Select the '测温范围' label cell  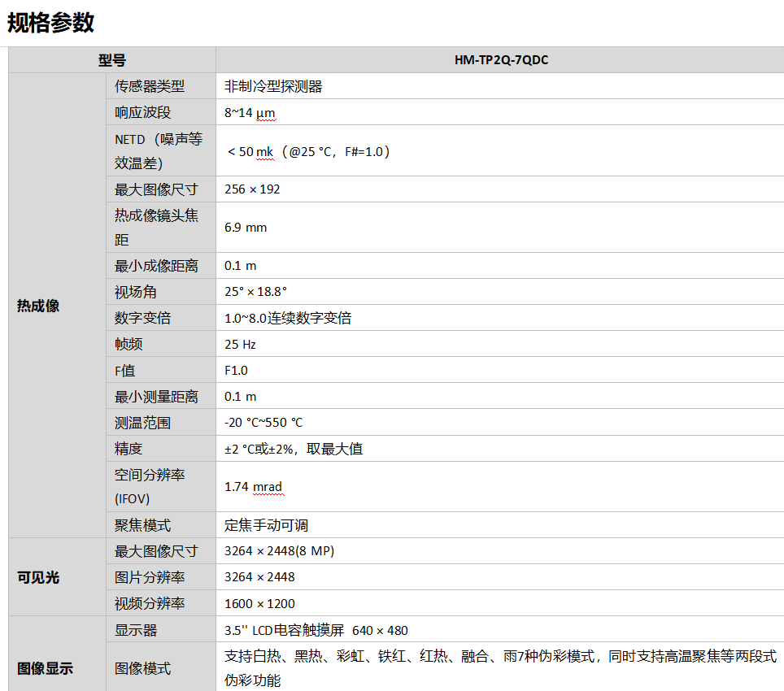[161, 422]
